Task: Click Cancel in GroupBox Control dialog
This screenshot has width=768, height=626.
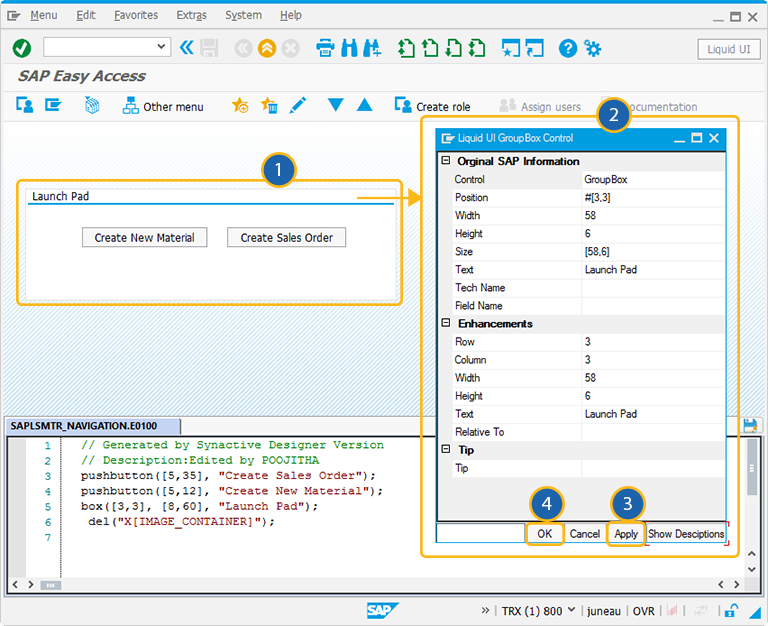Action: pos(585,533)
